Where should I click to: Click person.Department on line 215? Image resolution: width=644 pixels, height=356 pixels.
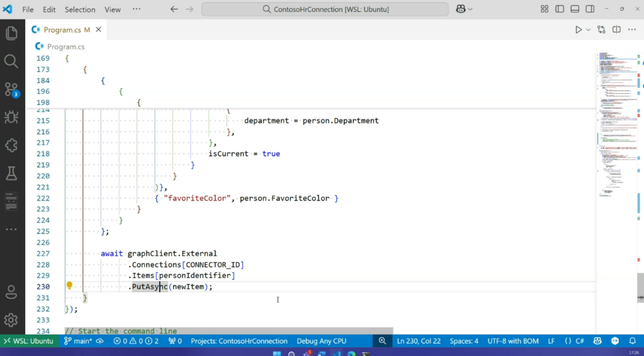(x=340, y=121)
